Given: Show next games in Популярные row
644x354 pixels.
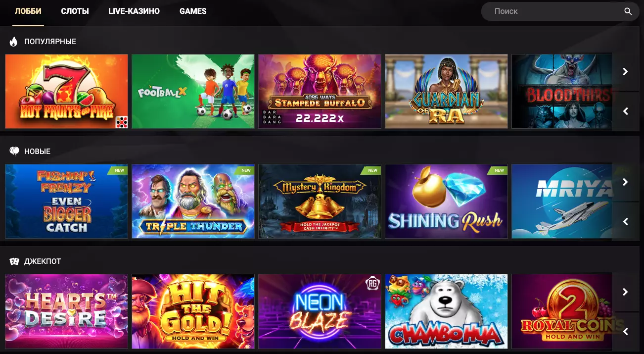Looking at the screenshot, I should [x=625, y=72].
